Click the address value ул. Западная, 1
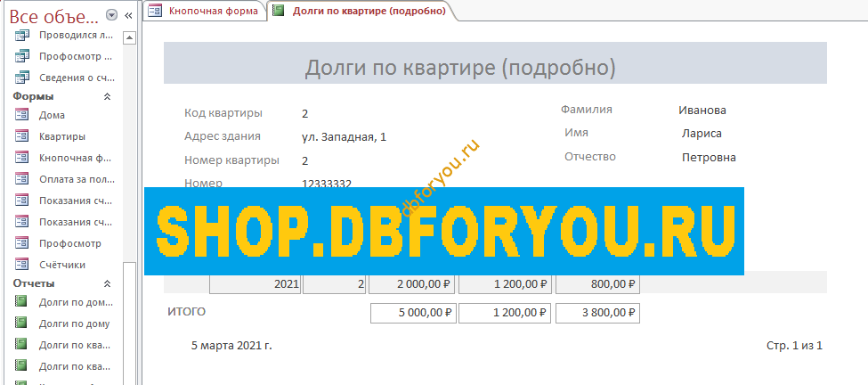This screenshot has width=868, height=385. point(344,137)
